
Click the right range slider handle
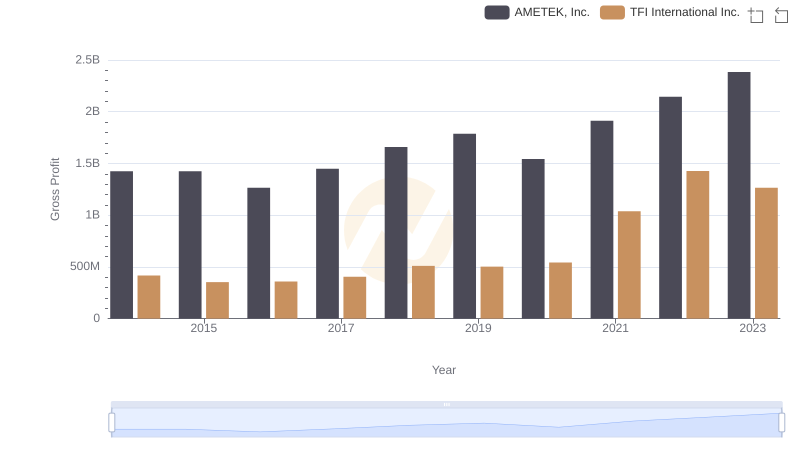(x=782, y=423)
